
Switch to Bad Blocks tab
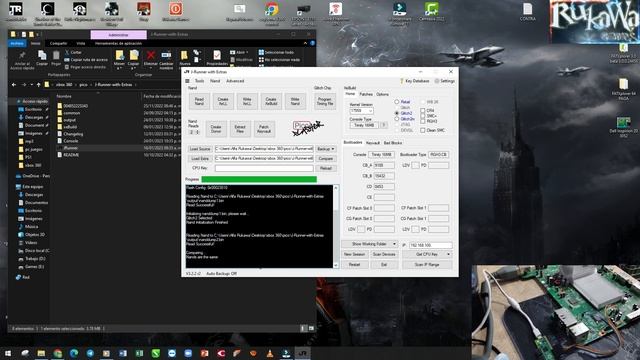tap(393, 143)
